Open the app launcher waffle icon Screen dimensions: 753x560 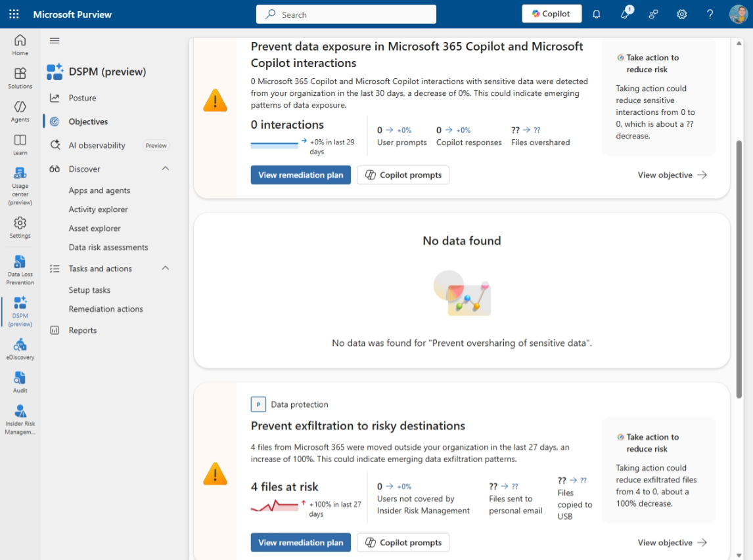(14, 14)
